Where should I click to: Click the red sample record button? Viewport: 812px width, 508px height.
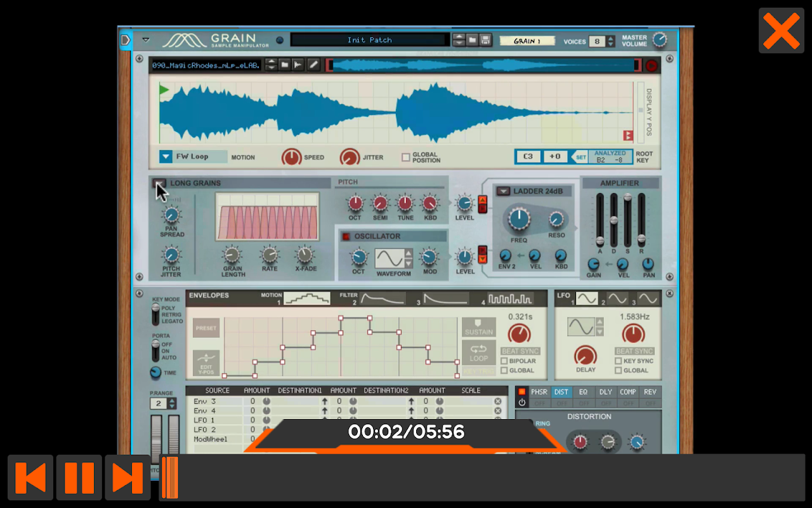click(x=652, y=65)
